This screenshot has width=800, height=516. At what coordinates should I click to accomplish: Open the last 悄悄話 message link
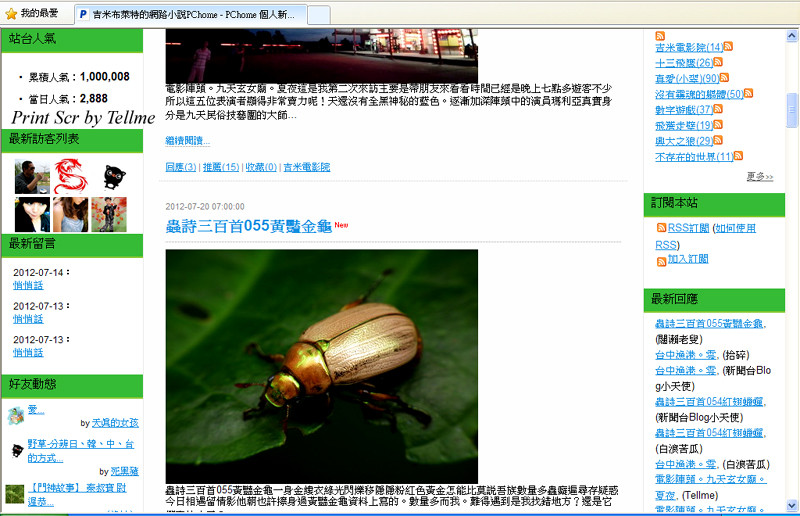pyautogui.click(x=28, y=353)
